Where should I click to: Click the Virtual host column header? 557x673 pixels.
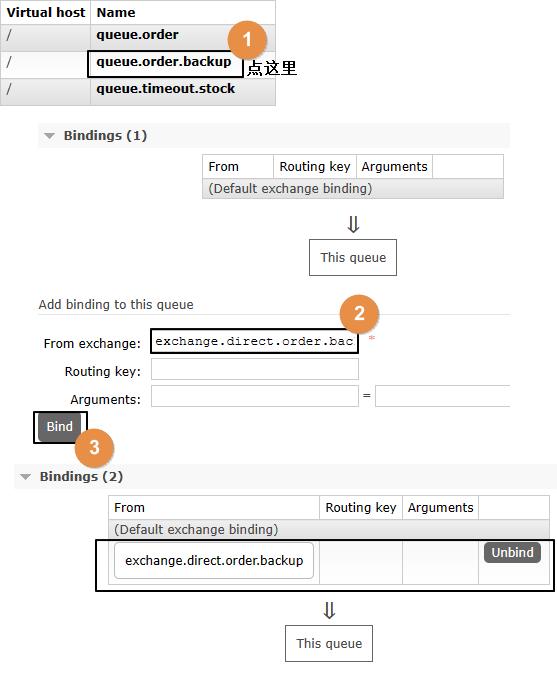coord(46,12)
